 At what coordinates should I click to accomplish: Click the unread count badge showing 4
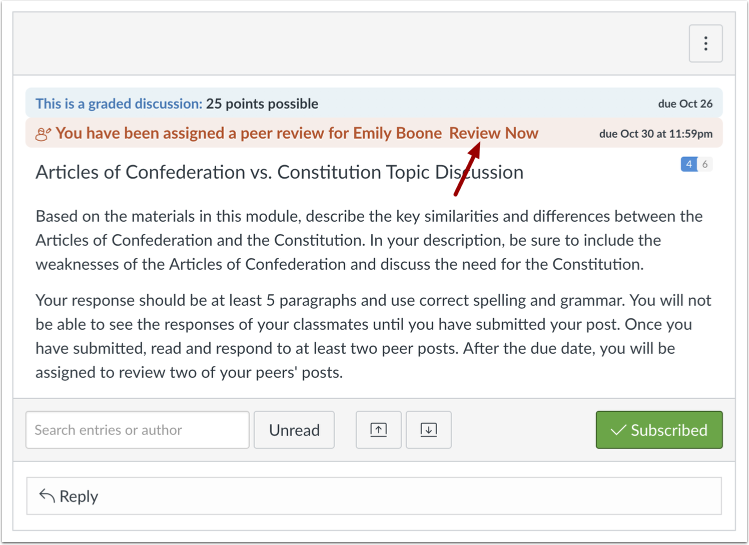(689, 164)
